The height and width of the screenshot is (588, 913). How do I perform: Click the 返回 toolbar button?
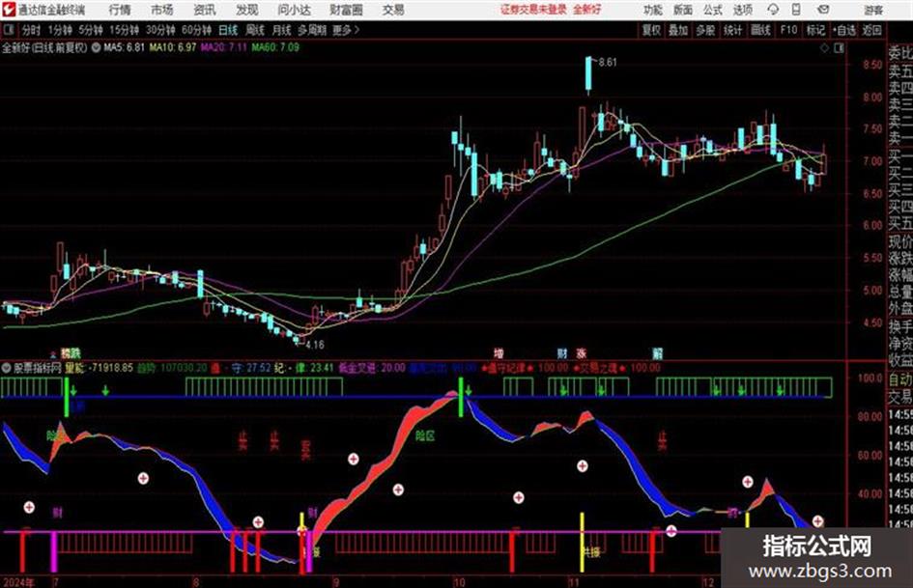coord(871,30)
